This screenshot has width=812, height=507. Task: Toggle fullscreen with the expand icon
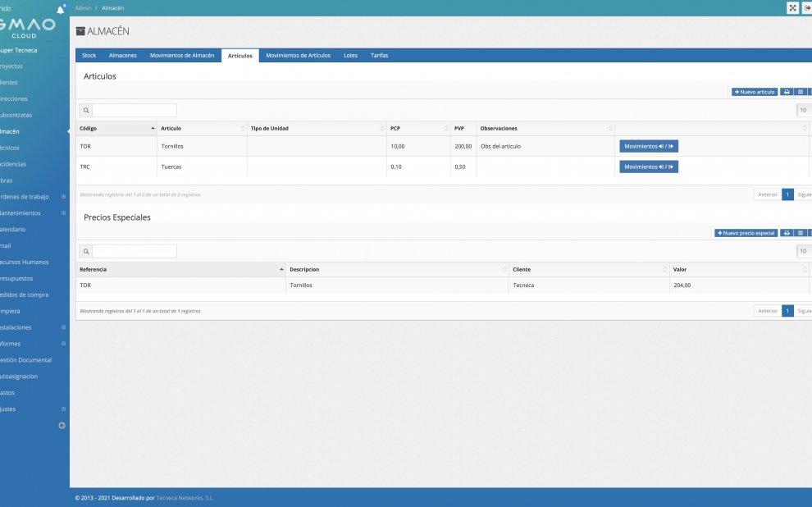click(792, 8)
